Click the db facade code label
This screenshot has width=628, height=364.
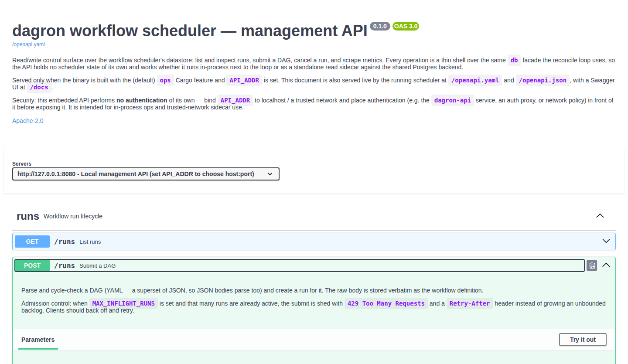pos(514,60)
